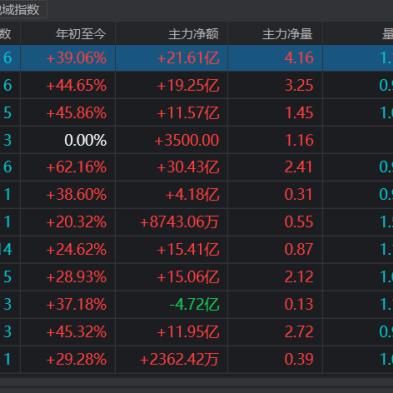Pick the 1.45 net volume value
The height and width of the screenshot is (393, 393).
(x=299, y=113)
